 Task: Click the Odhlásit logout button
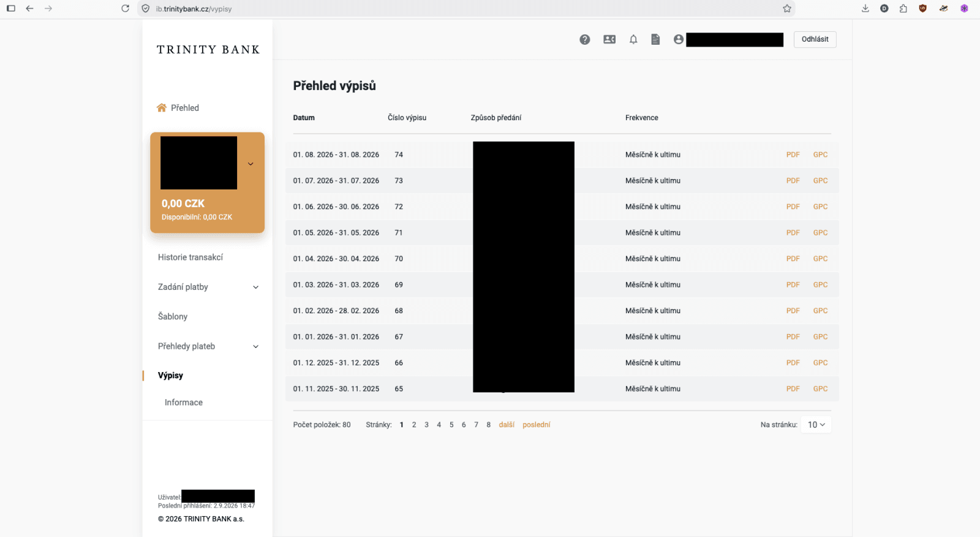tap(815, 39)
